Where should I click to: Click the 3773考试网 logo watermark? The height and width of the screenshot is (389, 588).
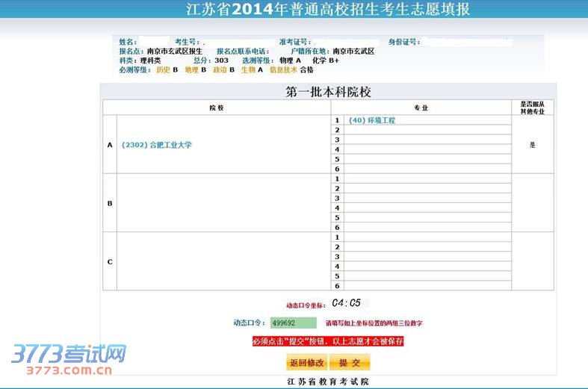(68, 353)
